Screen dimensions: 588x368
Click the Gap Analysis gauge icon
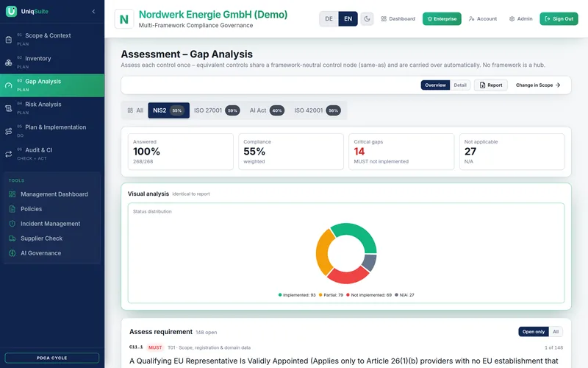click(x=9, y=85)
